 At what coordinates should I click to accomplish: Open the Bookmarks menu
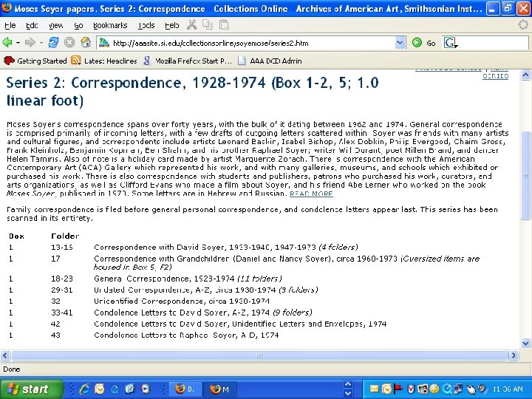(x=110, y=25)
